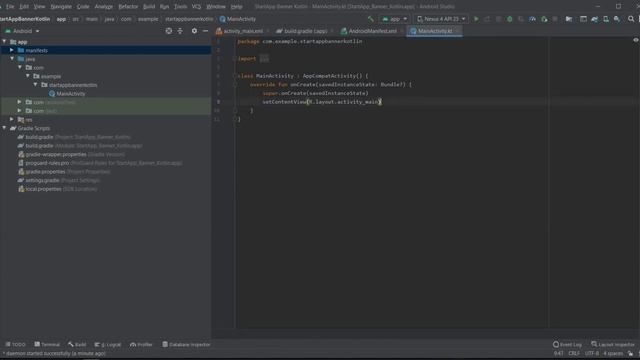Click the Make Project hammer icon
The width and height of the screenshot is (640, 360).
tap(370, 19)
